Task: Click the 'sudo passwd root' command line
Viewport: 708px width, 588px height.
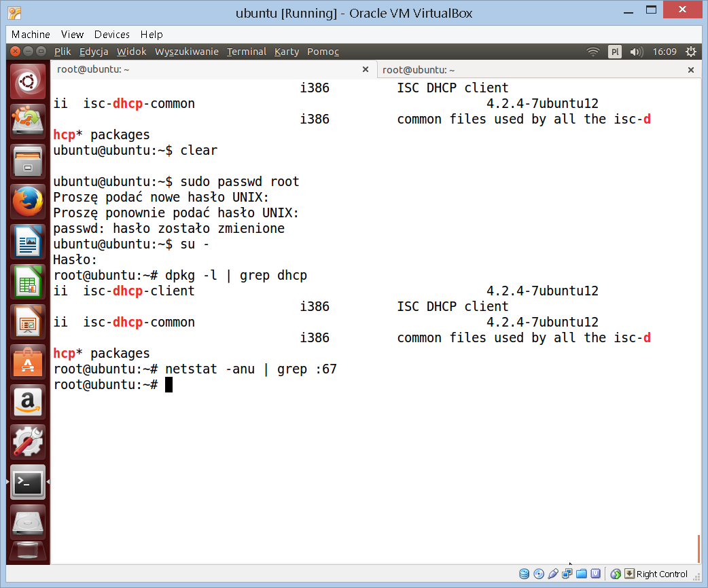Action: click(176, 181)
